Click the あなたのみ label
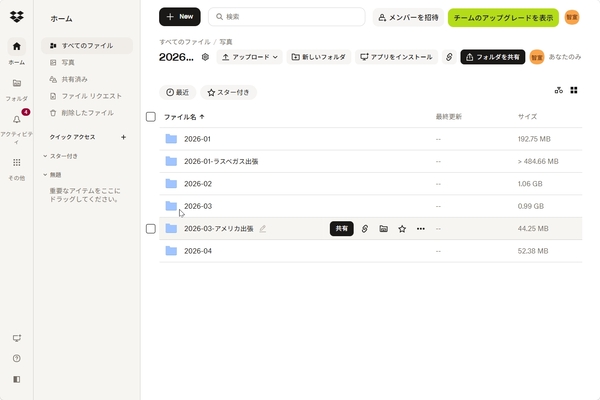 [565, 57]
